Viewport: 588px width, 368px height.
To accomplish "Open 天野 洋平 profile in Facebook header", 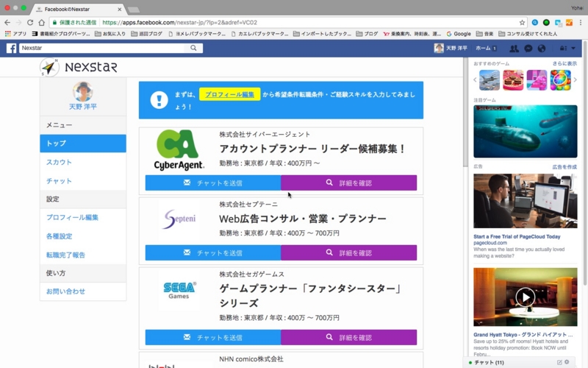I will (x=451, y=48).
